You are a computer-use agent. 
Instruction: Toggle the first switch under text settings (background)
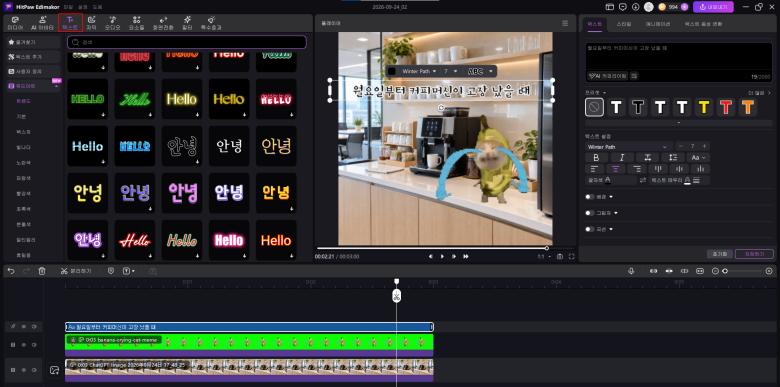pos(589,196)
